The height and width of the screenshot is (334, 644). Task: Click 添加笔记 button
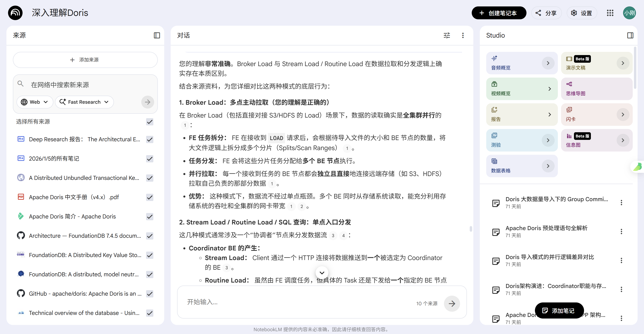coord(559,310)
